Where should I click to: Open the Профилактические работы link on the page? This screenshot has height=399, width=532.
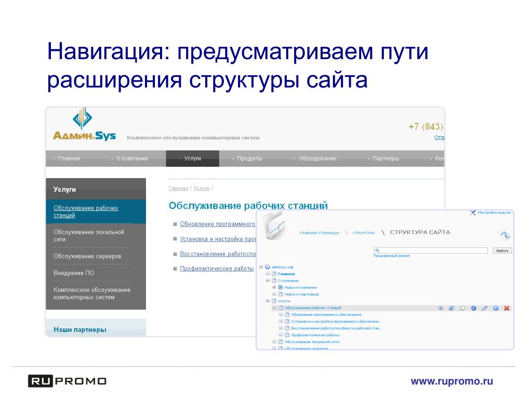217,269
